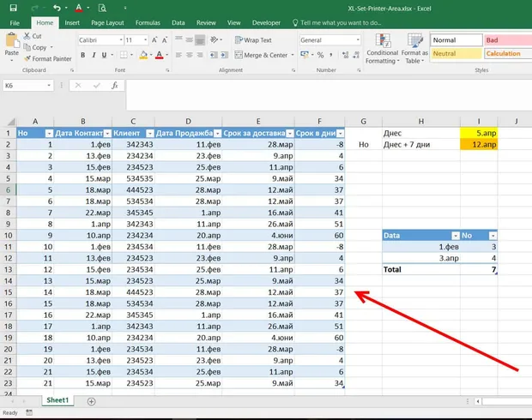Click the Name Box showing K6
The height and width of the screenshot is (420, 532).
click(x=27, y=86)
